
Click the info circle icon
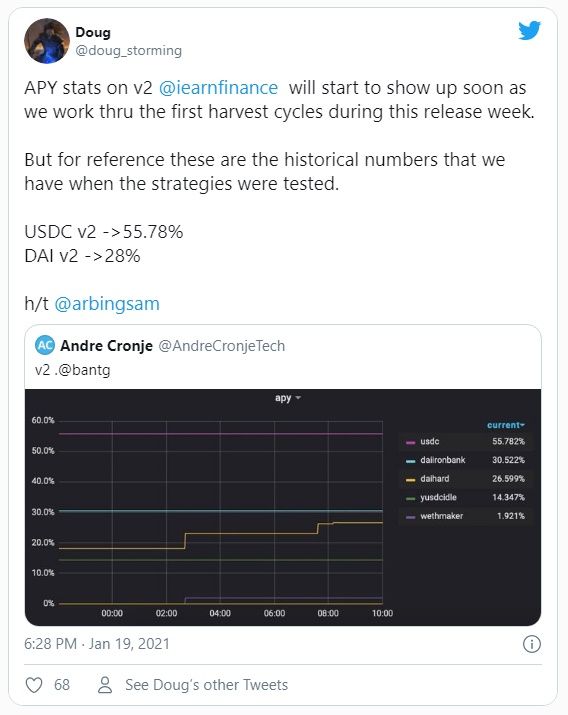[x=532, y=644]
